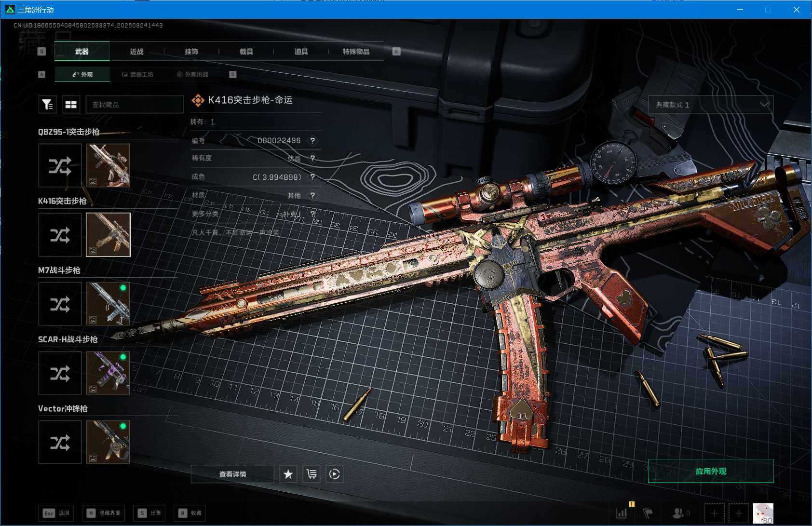812x526 pixels.
Task: Open the filter icon beside the search box
Action: click(47, 104)
